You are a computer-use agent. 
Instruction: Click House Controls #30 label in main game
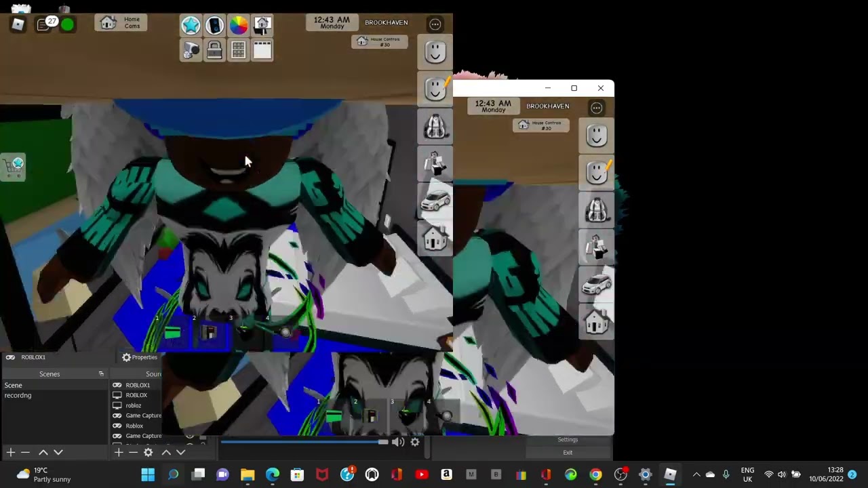(380, 41)
